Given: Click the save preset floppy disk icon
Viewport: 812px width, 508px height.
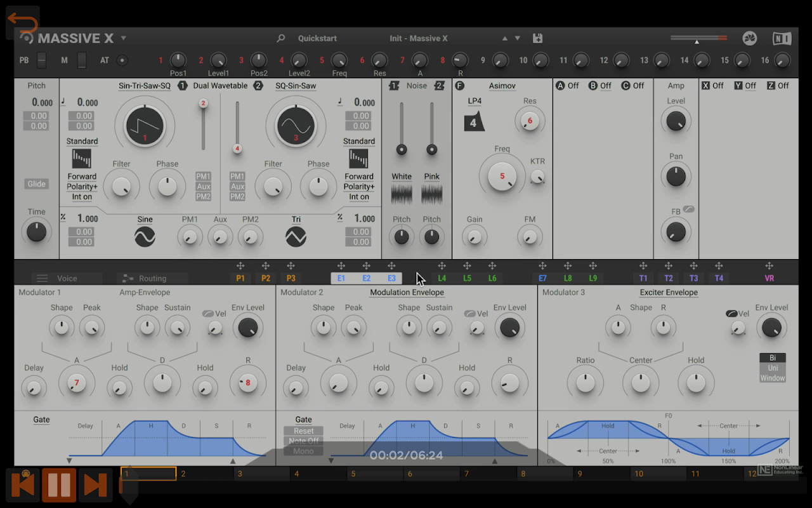Looking at the screenshot, I should coord(537,38).
